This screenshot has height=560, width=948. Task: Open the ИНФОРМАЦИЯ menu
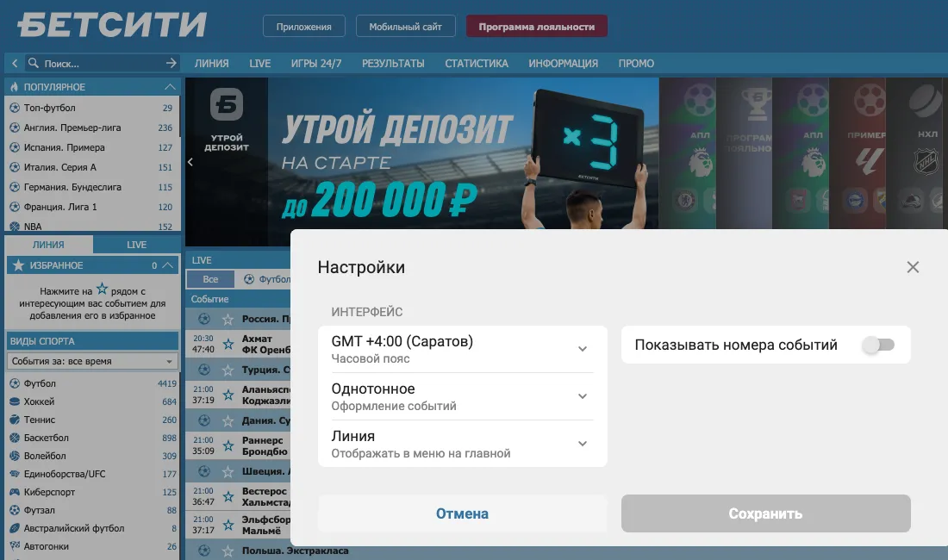point(563,64)
